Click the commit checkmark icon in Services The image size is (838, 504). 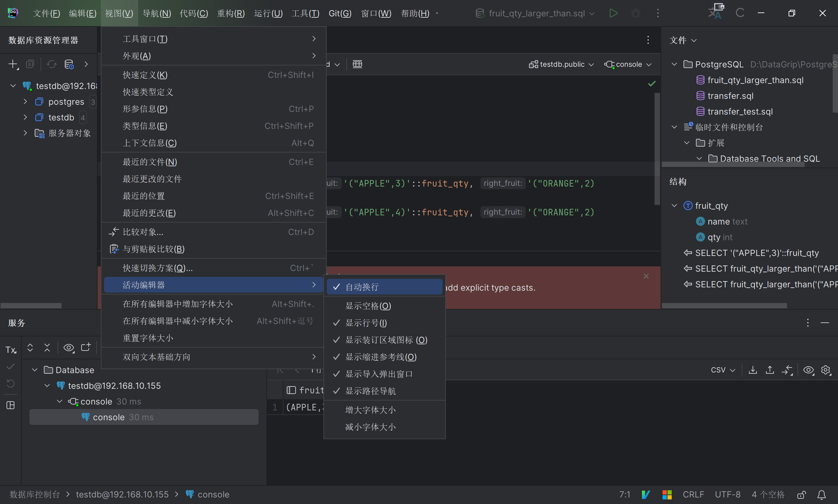[11, 367]
